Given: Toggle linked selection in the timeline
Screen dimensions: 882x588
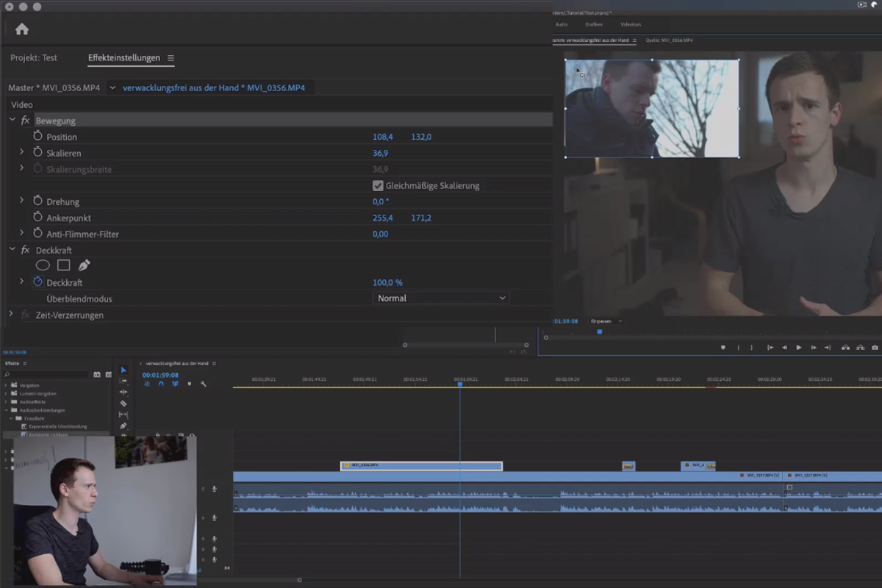Looking at the screenshot, I should (175, 384).
